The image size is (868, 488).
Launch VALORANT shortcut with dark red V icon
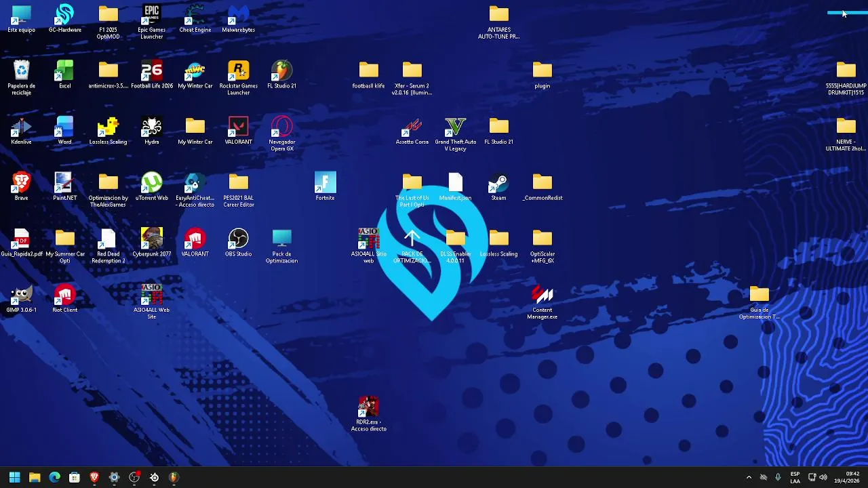[x=238, y=131]
